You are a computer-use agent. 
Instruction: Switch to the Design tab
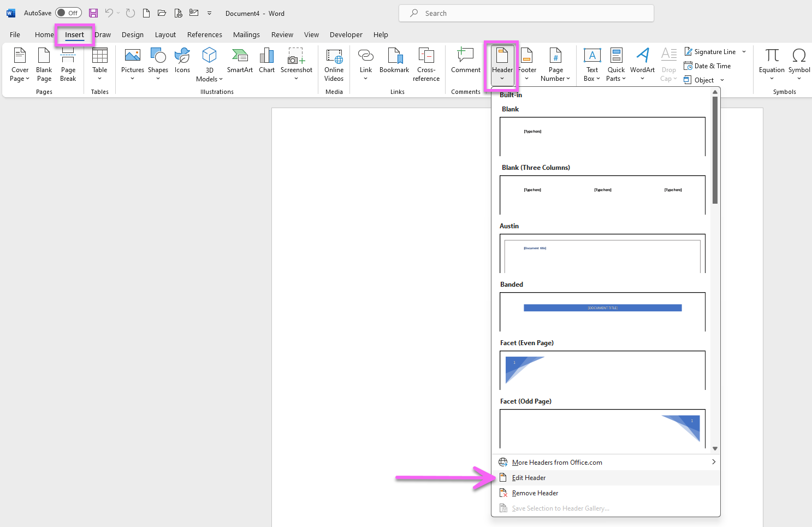click(x=133, y=34)
